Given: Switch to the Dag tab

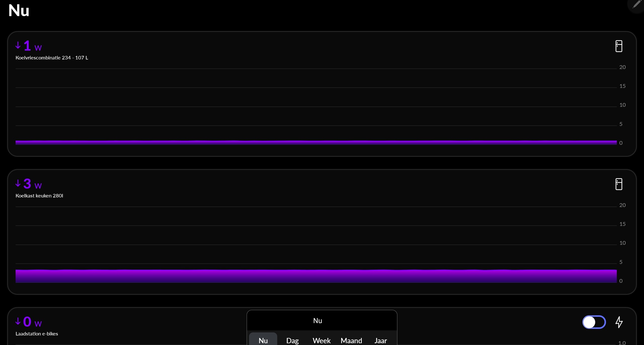Looking at the screenshot, I should [292, 340].
